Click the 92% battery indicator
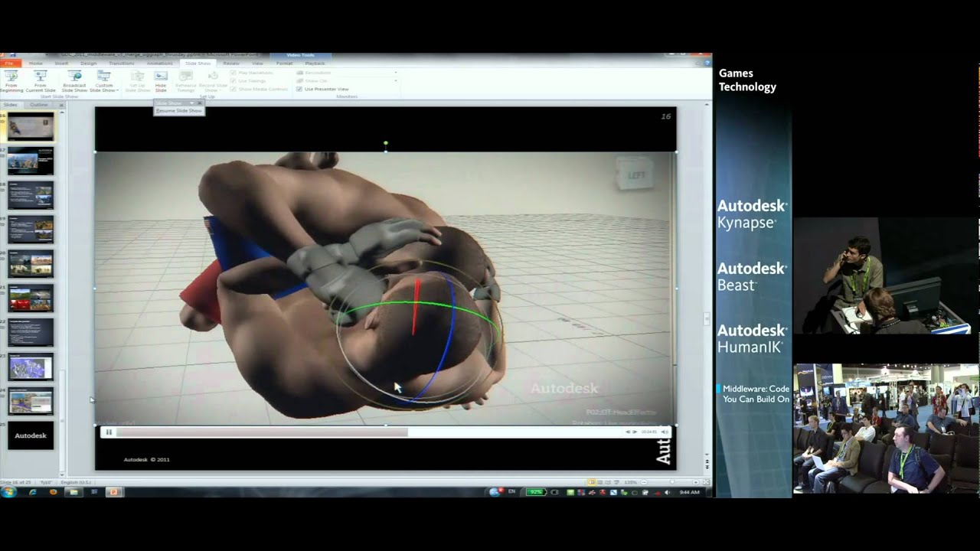980x551 pixels. click(536, 492)
